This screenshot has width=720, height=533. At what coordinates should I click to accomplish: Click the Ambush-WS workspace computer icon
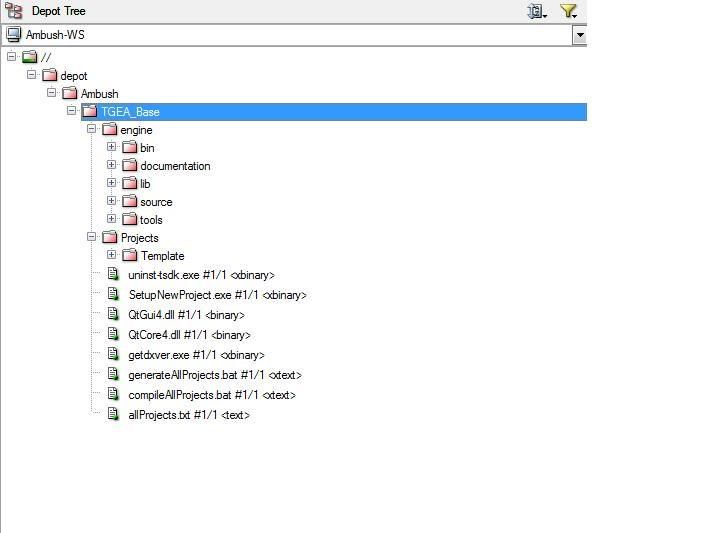(x=13, y=35)
